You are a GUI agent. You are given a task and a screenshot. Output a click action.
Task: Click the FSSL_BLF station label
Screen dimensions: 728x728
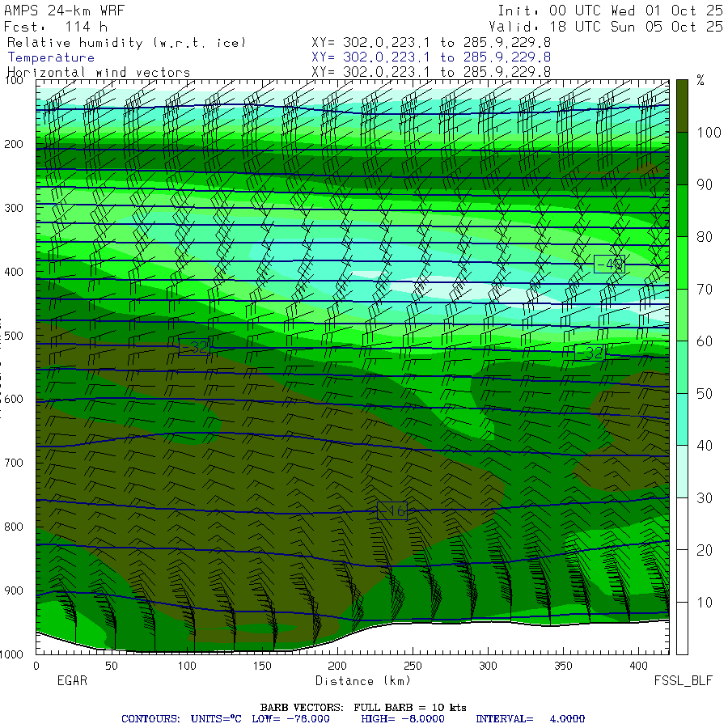(x=684, y=681)
